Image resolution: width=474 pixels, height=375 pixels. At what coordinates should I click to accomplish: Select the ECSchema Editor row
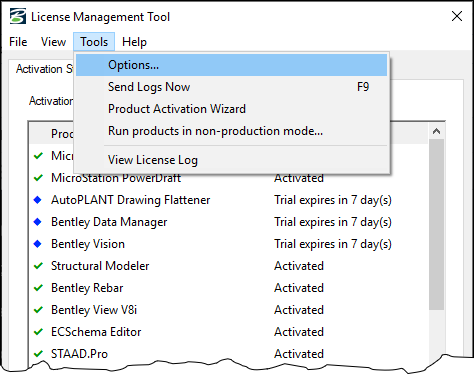[x=229, y=332]
